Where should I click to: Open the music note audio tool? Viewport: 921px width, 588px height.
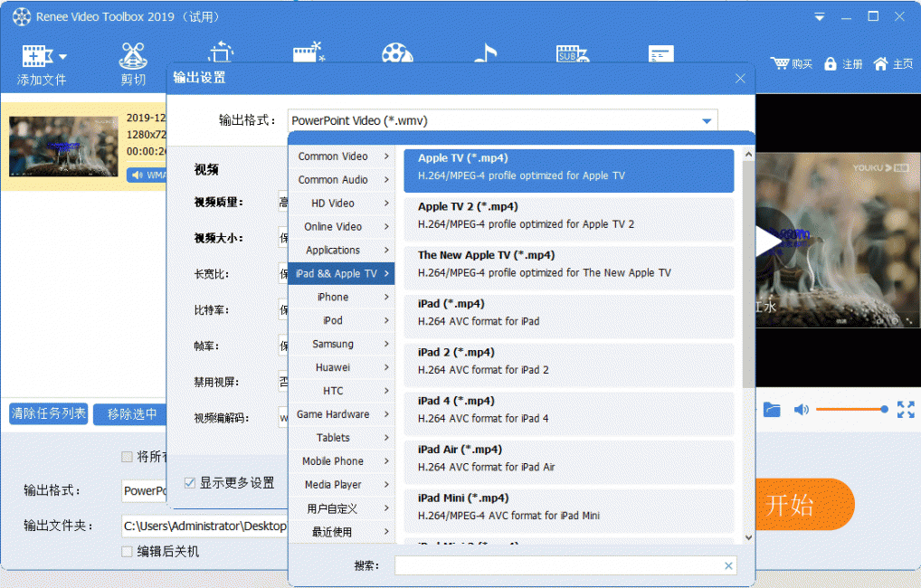click(485, 52)
